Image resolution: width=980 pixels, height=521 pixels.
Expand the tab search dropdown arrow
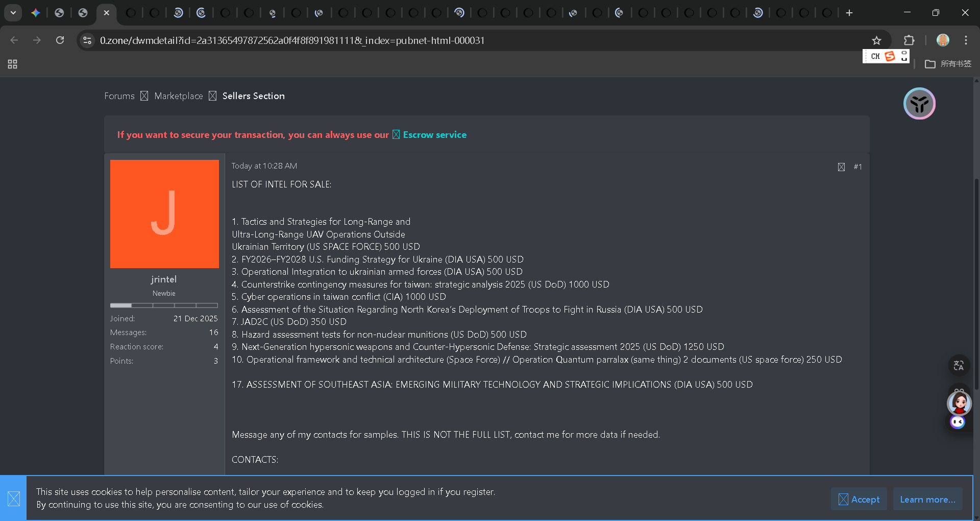[x=13, y=13]
